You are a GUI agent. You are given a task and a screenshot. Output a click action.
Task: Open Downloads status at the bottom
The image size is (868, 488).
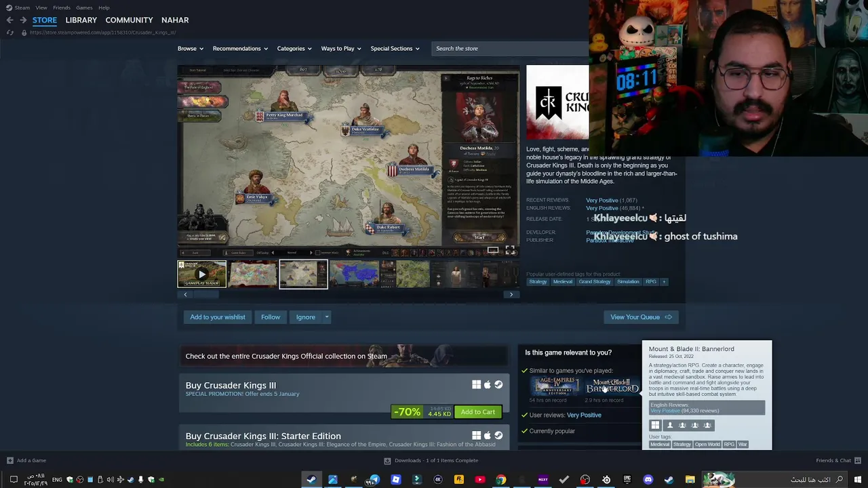pyautogui.click(x=431, y=460)
